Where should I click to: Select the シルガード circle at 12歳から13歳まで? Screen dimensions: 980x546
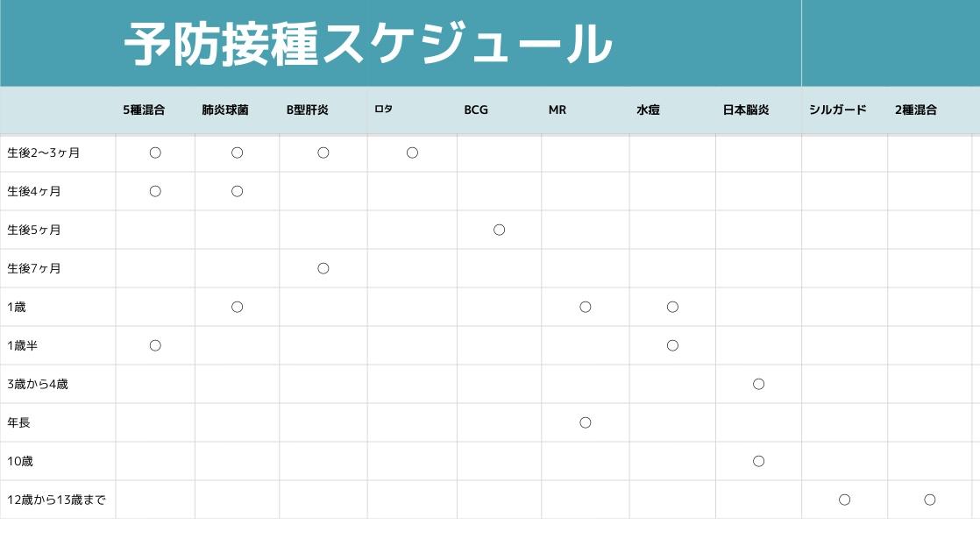point(844,500)
